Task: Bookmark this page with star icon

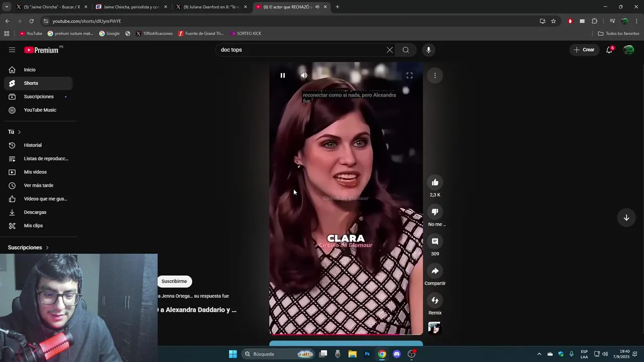Action: point(553,21)
